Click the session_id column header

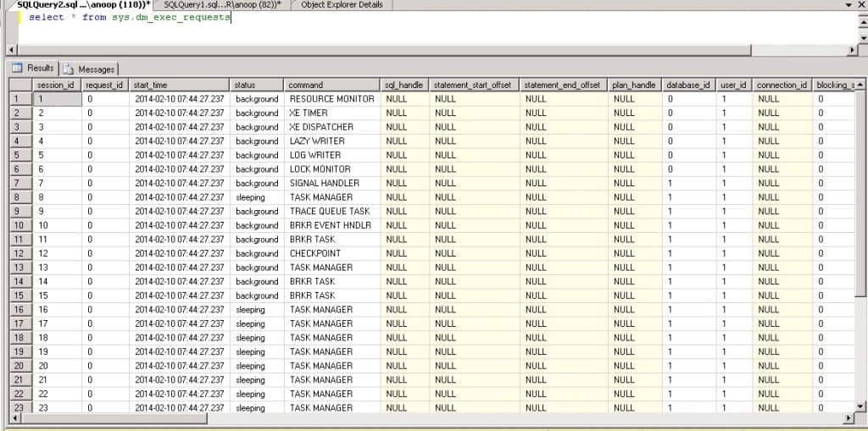(57, 85)
